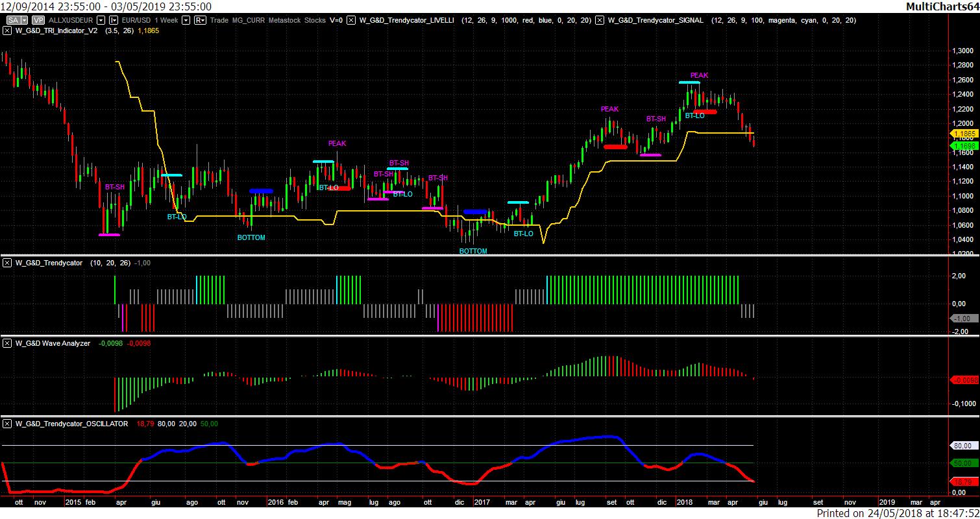Screen dimensions: 980x519
Task: Click the I instrument selector icon
Action: 113,20
